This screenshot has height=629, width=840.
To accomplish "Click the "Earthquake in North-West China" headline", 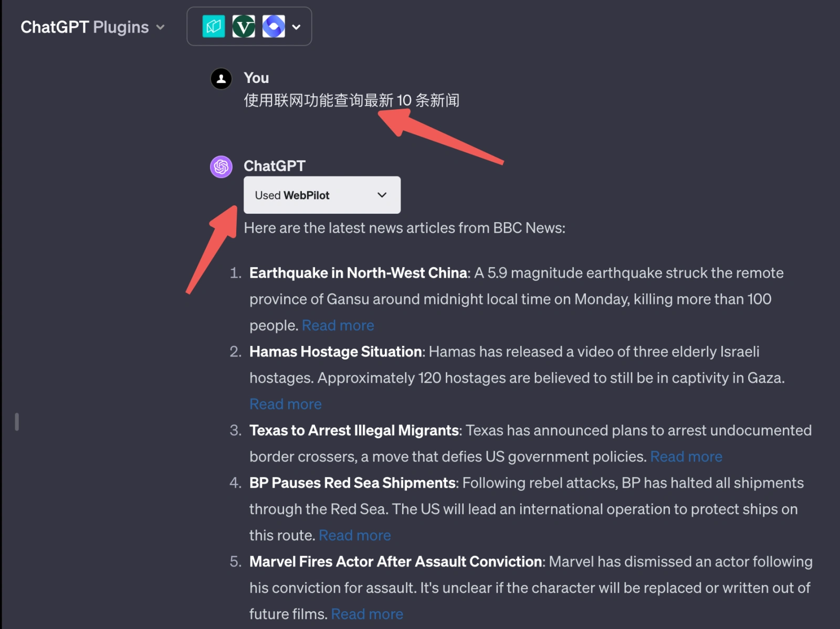I will coord(358,273).
